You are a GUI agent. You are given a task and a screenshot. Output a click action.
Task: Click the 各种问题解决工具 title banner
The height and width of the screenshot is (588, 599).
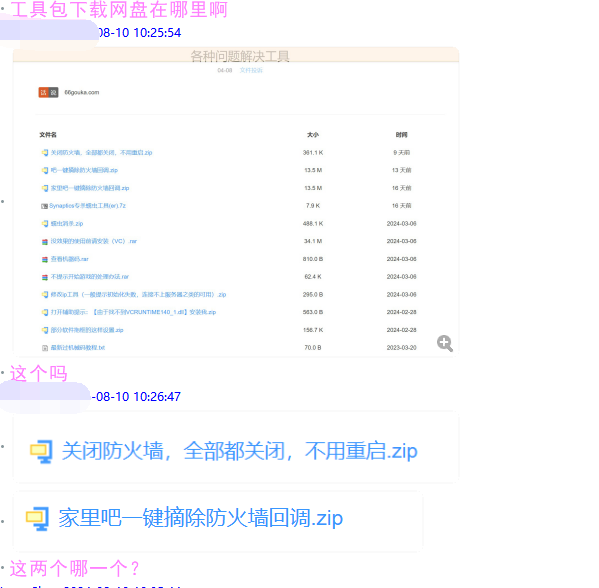pyautogui.click(x=240, y=56)
